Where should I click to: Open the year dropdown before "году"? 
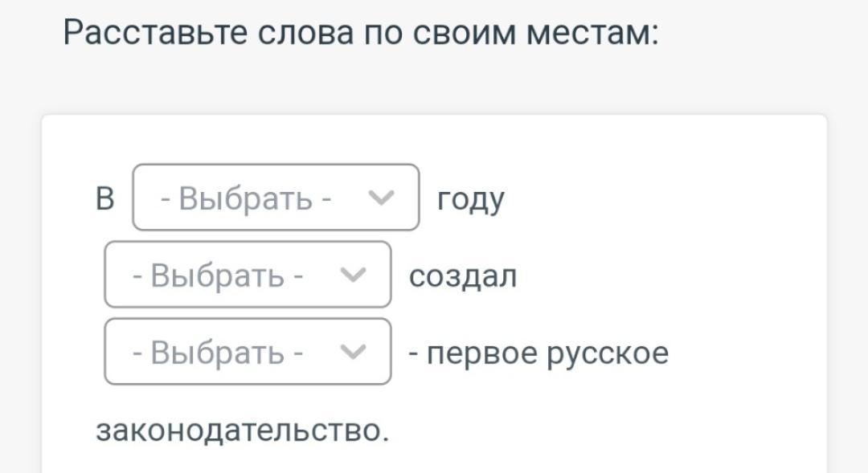(x=276, y=198)
